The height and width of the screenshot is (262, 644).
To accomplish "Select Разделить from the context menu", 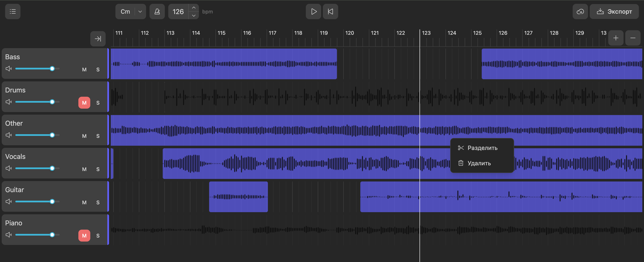I will click(482, 148).
